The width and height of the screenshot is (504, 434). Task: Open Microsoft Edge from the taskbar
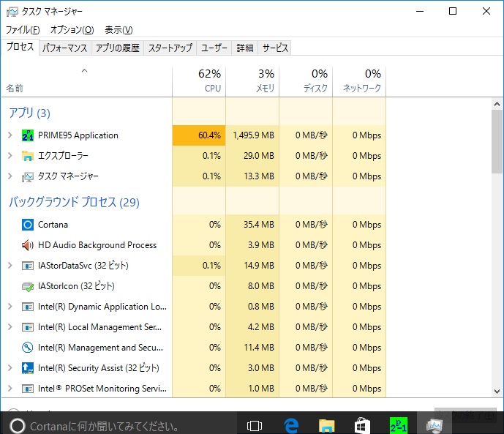tap(291, 425)
